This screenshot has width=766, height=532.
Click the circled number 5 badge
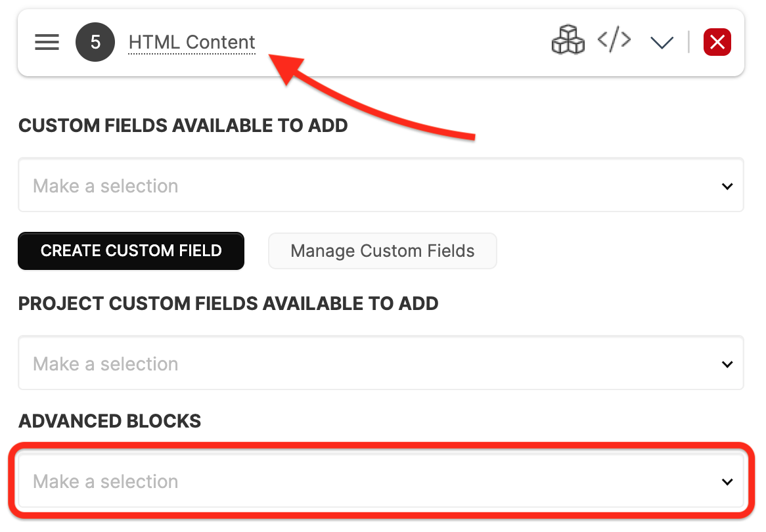tap(95, 42)
